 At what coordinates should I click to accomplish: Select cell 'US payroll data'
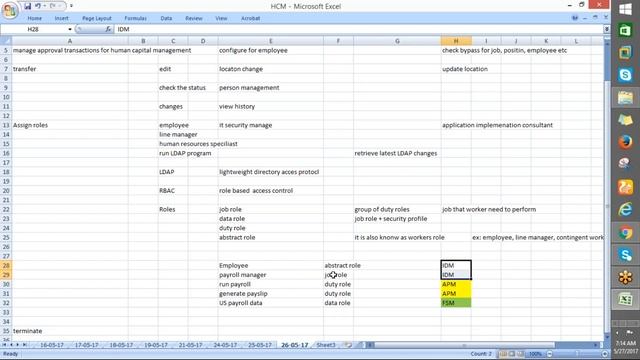(x=271, y=303)
